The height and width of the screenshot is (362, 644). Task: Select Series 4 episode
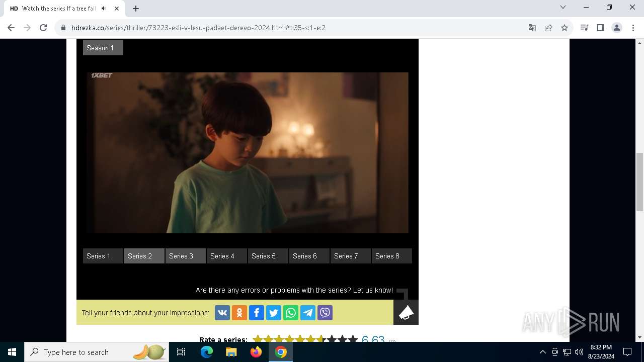click(227, 256)
